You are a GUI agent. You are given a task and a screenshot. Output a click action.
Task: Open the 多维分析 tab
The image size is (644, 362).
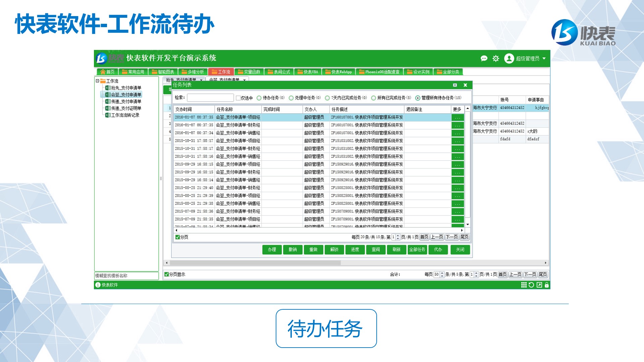tap(193, 72)
